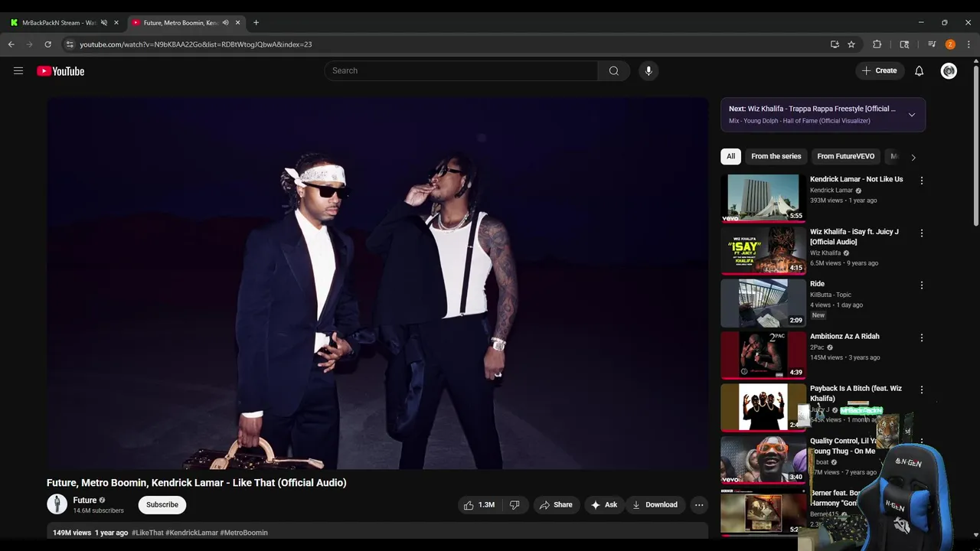
Task: Show more filter chips with right arrow
Action: pyautogui.click(x=913, y=157)
